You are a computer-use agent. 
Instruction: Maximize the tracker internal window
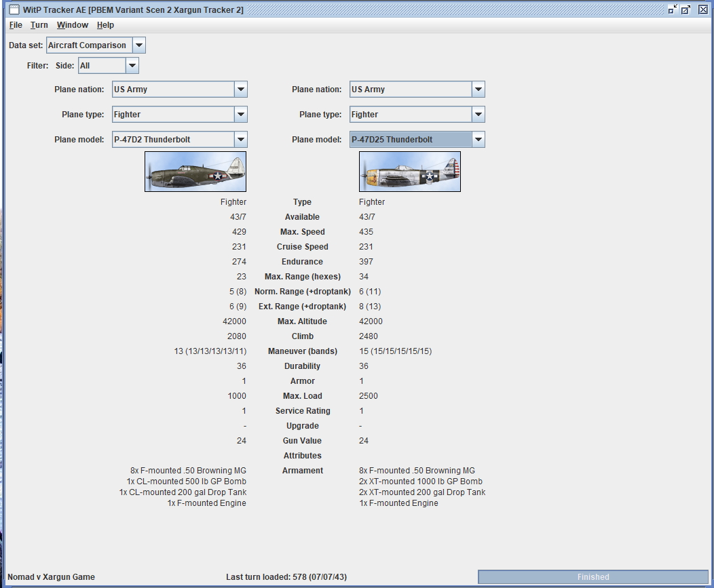pyautogui.click(x=685, y=9)
